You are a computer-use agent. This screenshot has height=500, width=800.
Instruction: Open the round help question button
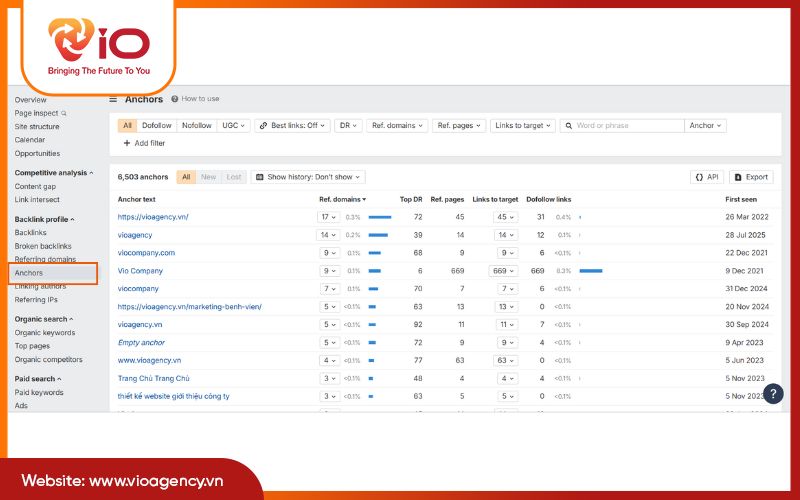pyautogui.click(x=773, y=393)
